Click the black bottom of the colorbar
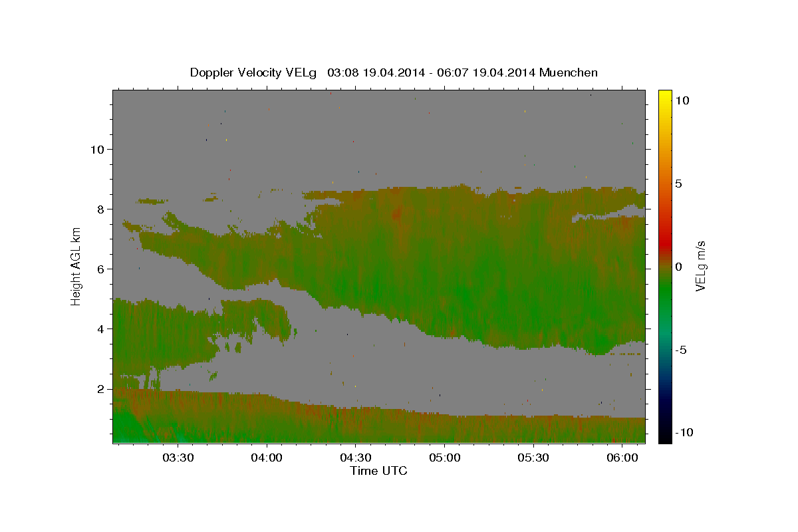The image size is (798, 532). 665,438
